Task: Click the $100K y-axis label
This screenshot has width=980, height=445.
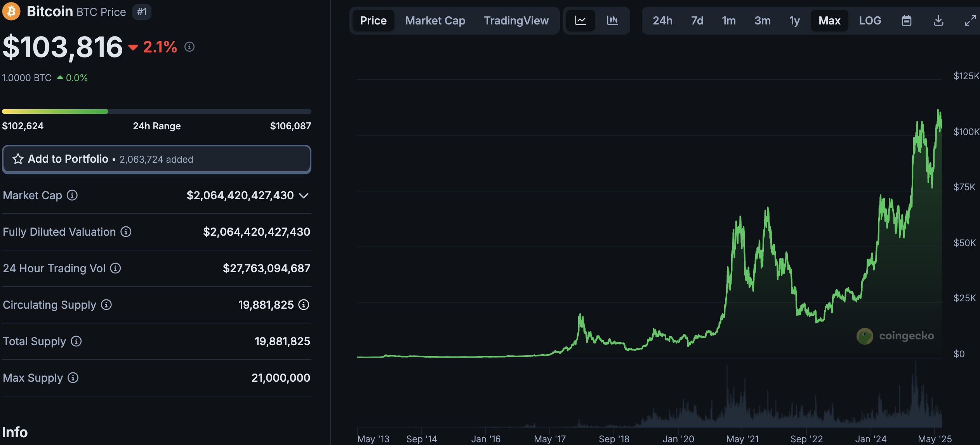Action: tap(966, 132)
